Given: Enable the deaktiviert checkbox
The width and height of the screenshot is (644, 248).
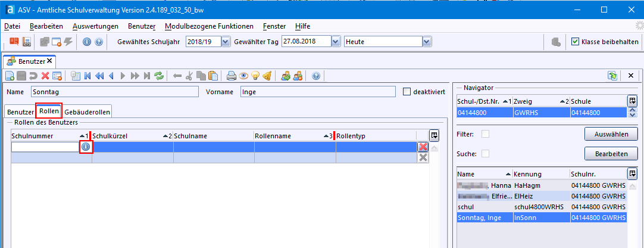Looking at the screenshot, I should point(407,92).
